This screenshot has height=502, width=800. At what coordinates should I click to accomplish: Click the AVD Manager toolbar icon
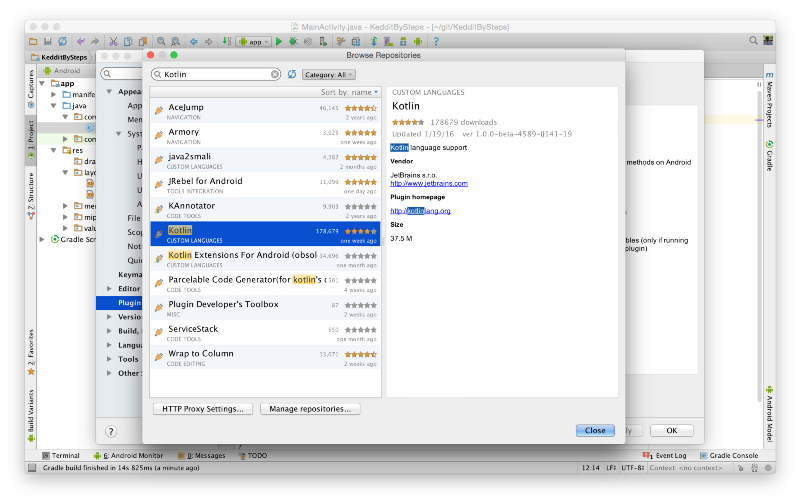pos(389,41)
